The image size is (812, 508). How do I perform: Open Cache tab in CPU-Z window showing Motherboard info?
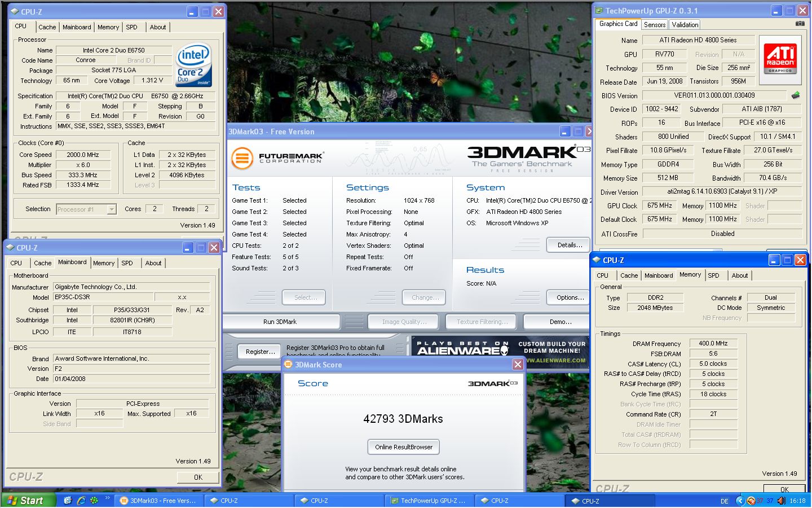coord(42,263)
